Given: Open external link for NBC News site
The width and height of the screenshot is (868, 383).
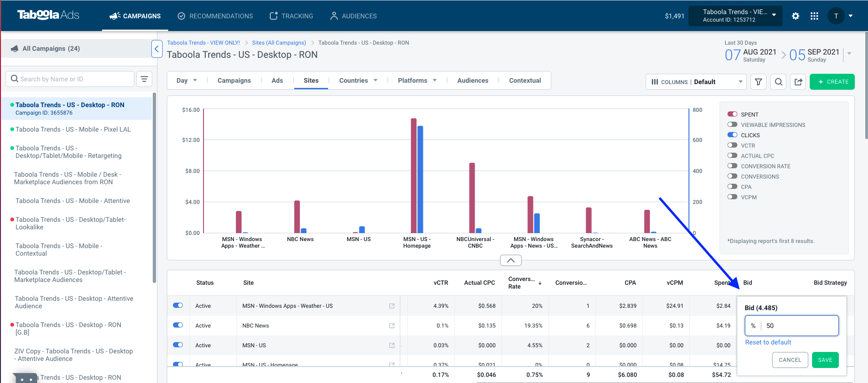Looking at the screenshot, I should click(392, 326).
